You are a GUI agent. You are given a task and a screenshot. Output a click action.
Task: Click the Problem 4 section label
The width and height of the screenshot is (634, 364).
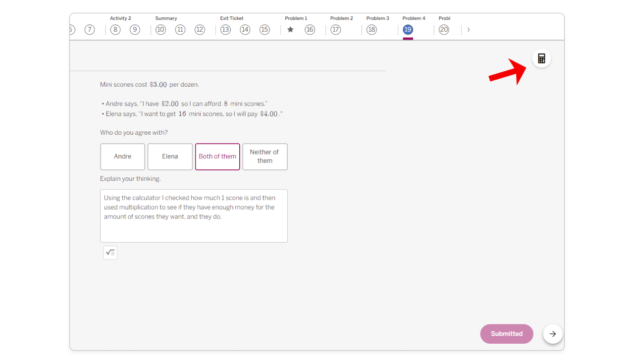414,18
